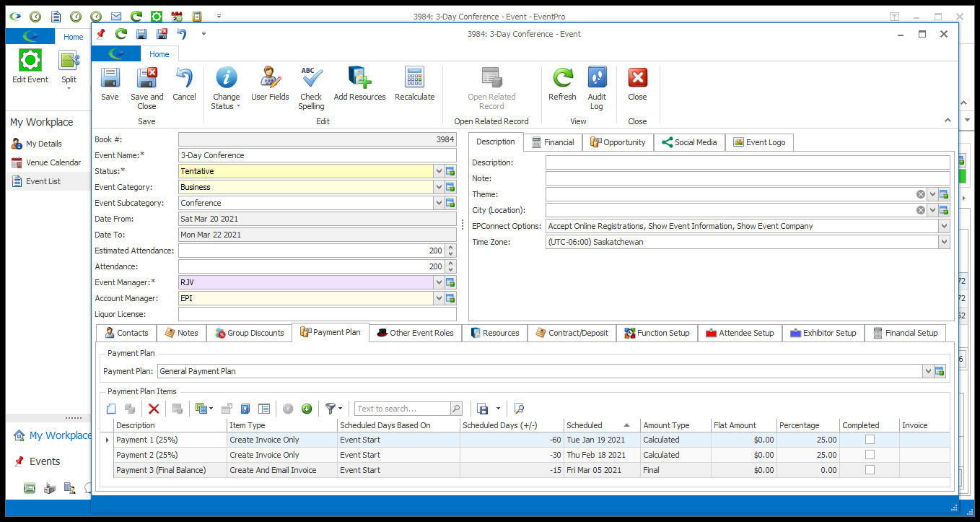The height and width of the screenshot is (522, 980).
Task: Click the envelope icon in the EventPro title bar
Action: point(116,16)
